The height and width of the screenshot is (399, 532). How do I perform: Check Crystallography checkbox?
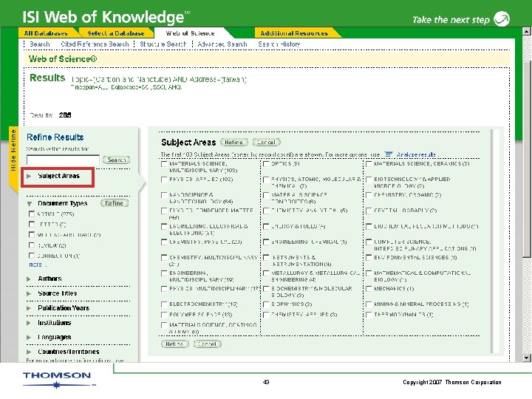[369, 211]
